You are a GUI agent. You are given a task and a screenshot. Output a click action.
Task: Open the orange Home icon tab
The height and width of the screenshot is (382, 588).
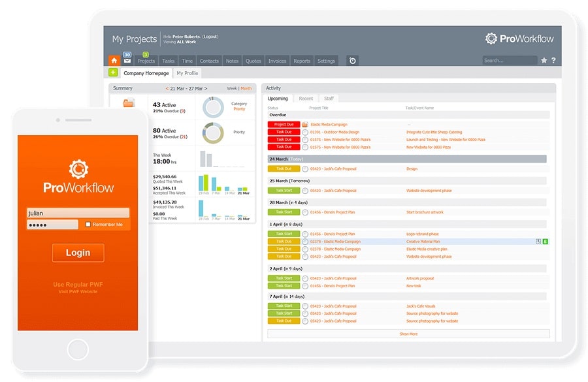coord(114,60)
